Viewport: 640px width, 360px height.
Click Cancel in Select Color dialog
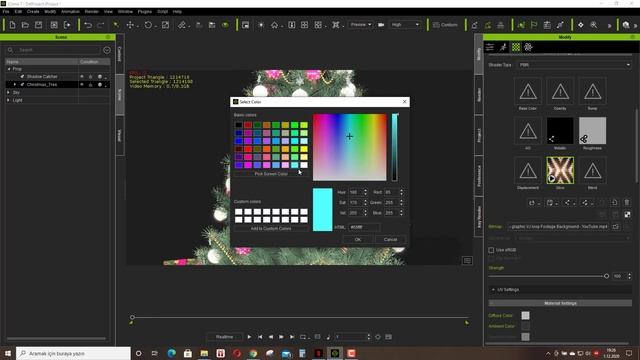[x=390, y=240]
